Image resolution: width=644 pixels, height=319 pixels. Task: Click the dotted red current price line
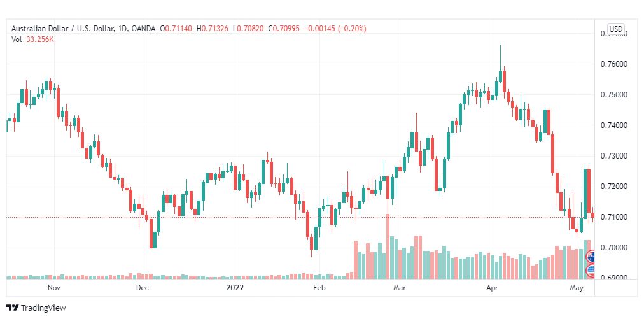(300, 217)
